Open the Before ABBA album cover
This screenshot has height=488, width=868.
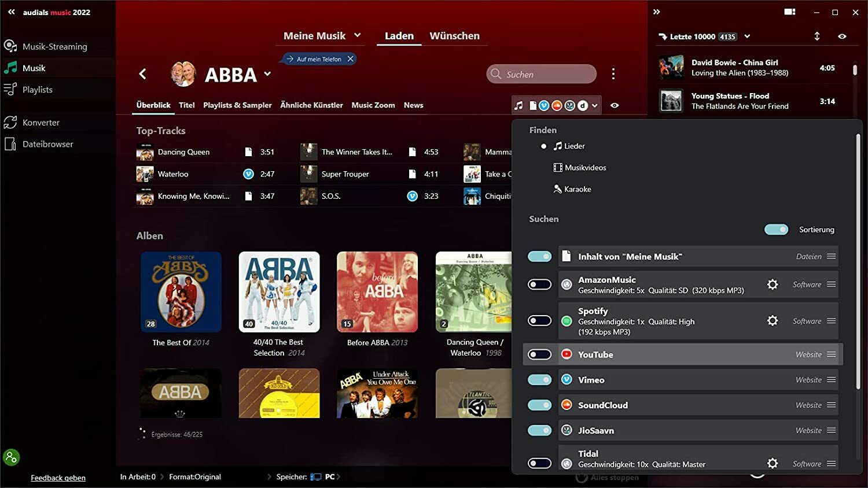377,292
